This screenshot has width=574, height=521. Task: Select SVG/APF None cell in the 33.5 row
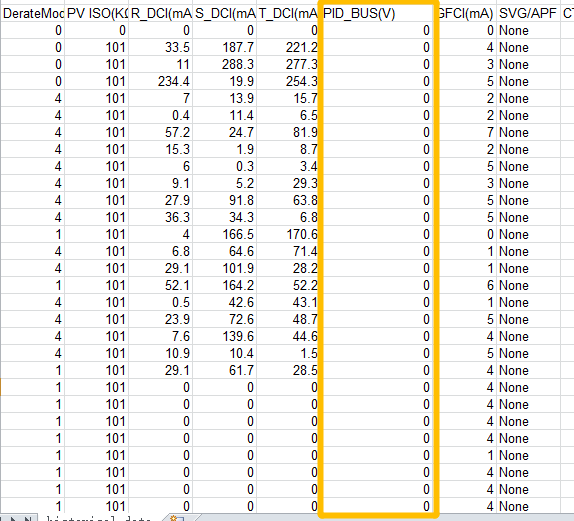point(528,47)
